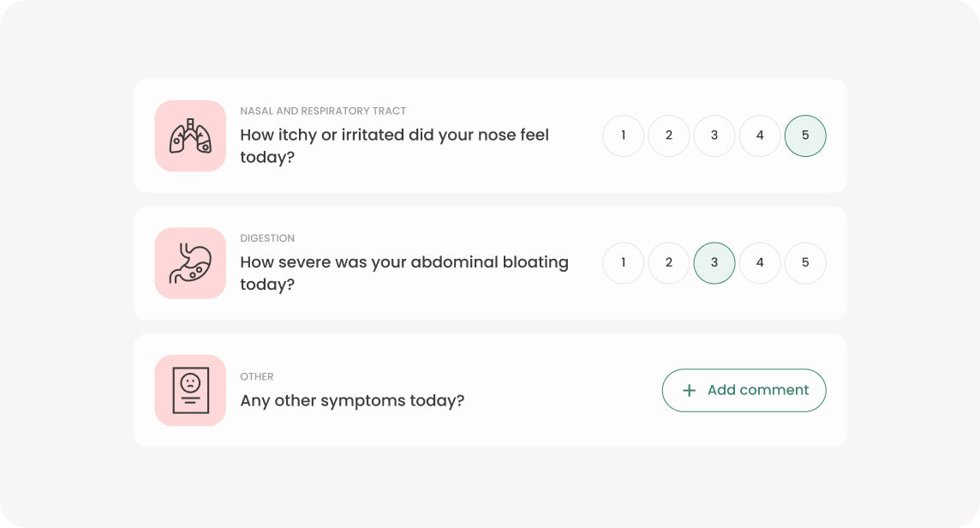Select rating 2 for abdominal bloating
This screenshot has height=528, width=980.
(x=669, y=263)
